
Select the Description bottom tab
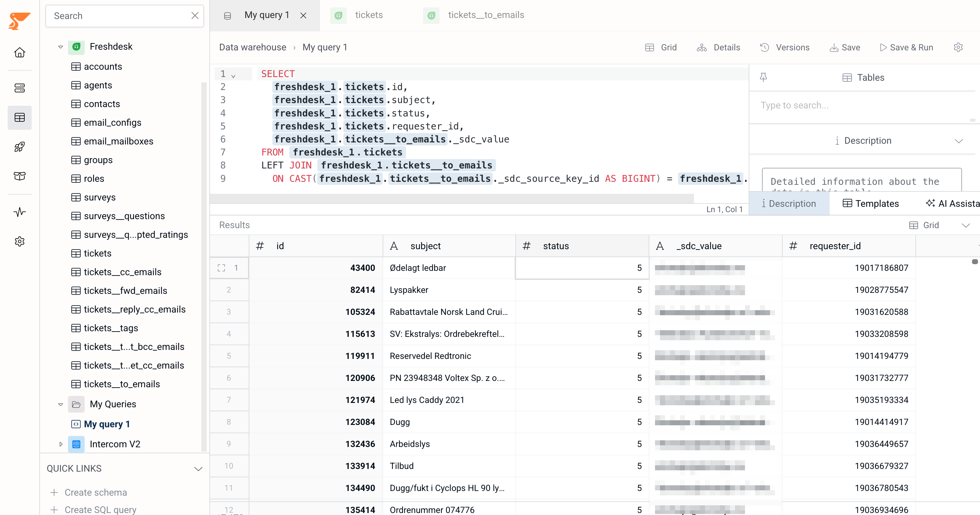click(x=789, y=204)
